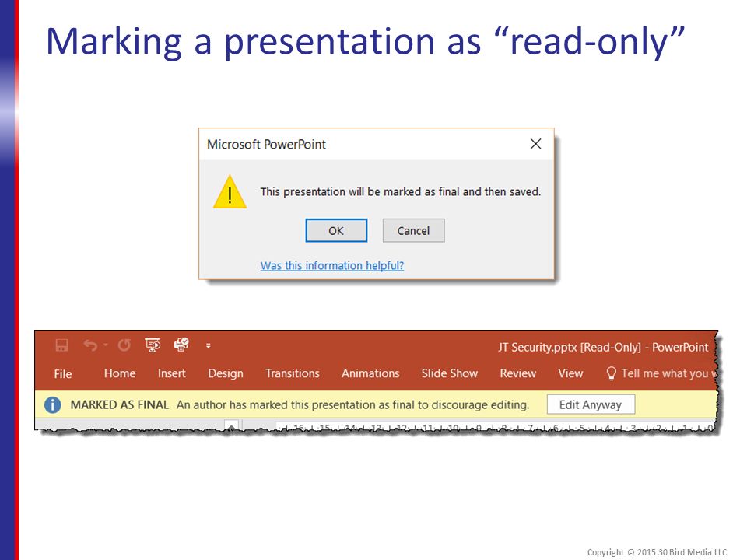Open 'Was this information helpful?' link
This screenshot has width=747, height=560.
[332, 265]
